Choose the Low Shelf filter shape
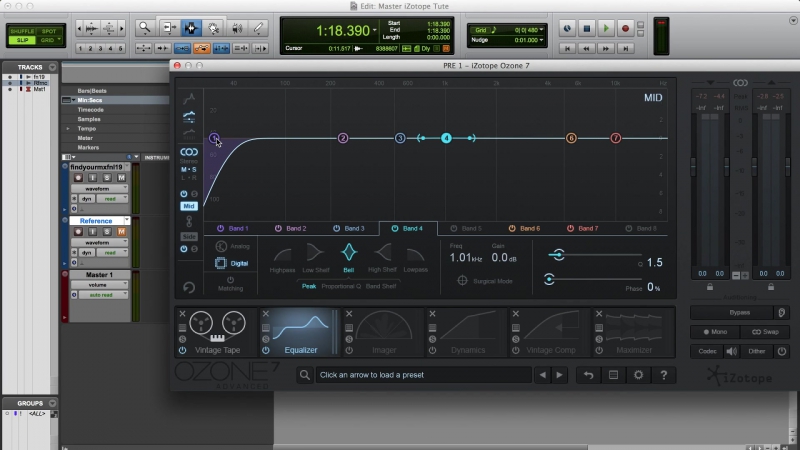The width and height of the screenshot is (800, 450). click(315, 259)
